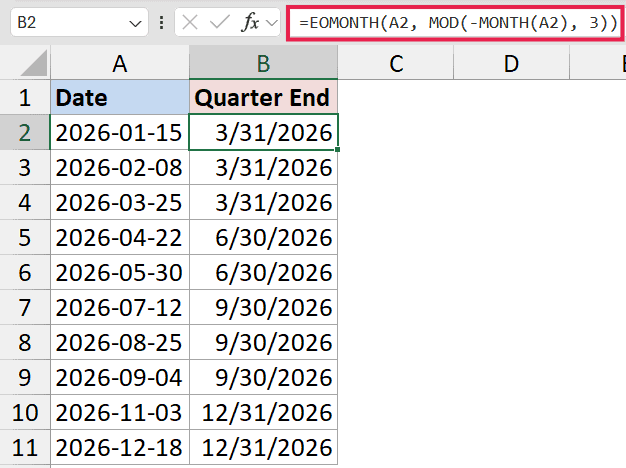The width and height of the screenshot is (626, 468).
Task: Select empty cell C2
Action: 396,132
